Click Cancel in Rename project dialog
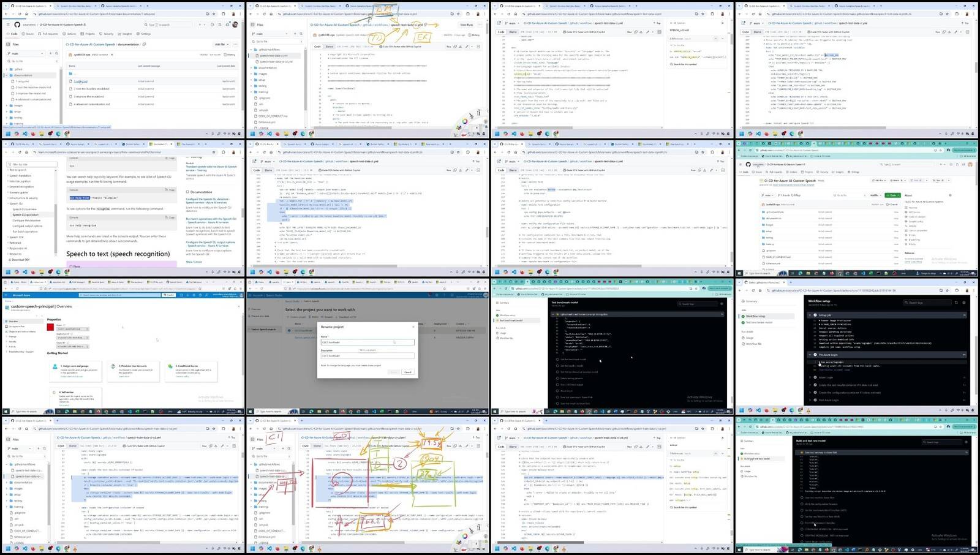This screenshot has width=980, height=555. click(408, 372)
